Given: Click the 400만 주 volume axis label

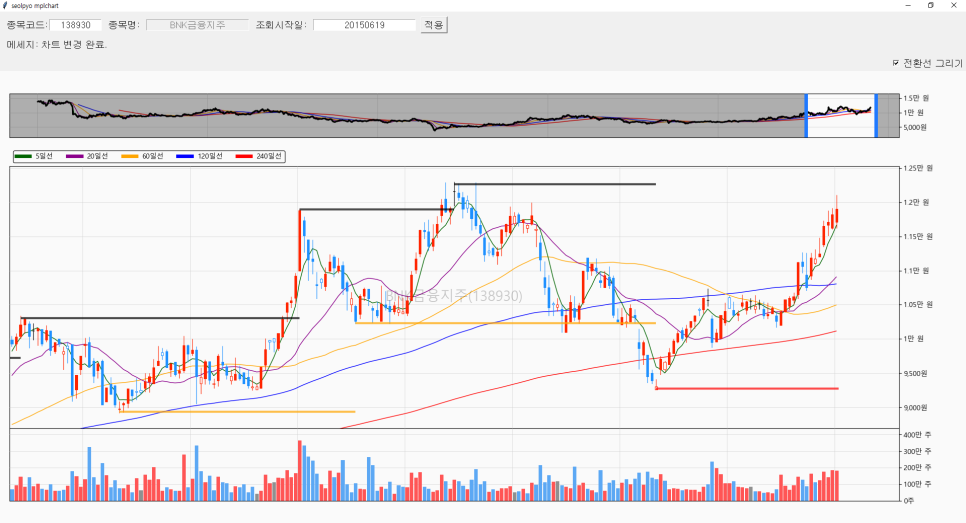Looking at the screenshot, I should point(917,435).
